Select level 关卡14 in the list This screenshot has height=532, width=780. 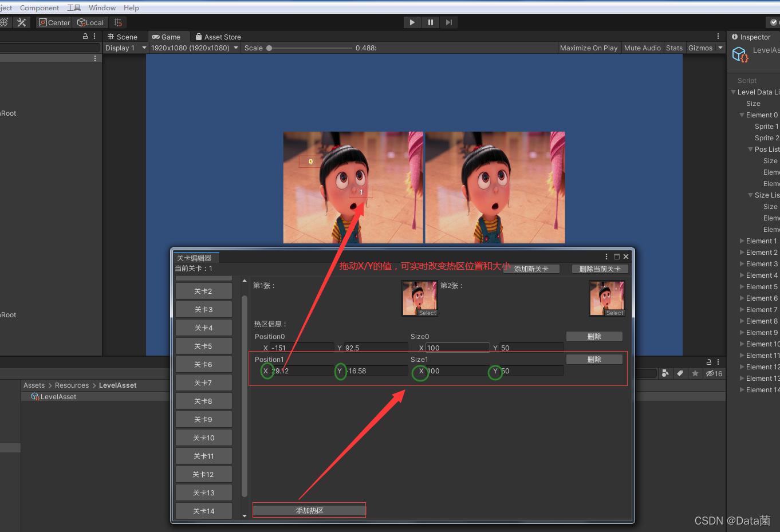pyautogui.click(x=203, y=511)
